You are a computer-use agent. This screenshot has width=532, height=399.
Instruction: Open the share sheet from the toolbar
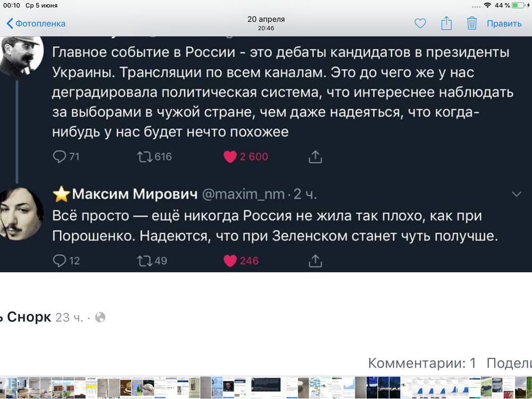click(x=446, y=23)
